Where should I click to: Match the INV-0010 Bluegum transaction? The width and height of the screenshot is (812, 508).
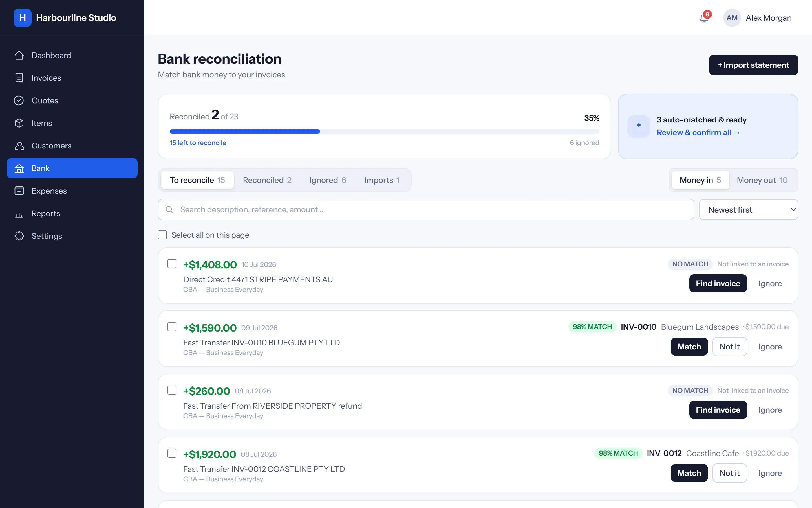click(x=689, y=346)
